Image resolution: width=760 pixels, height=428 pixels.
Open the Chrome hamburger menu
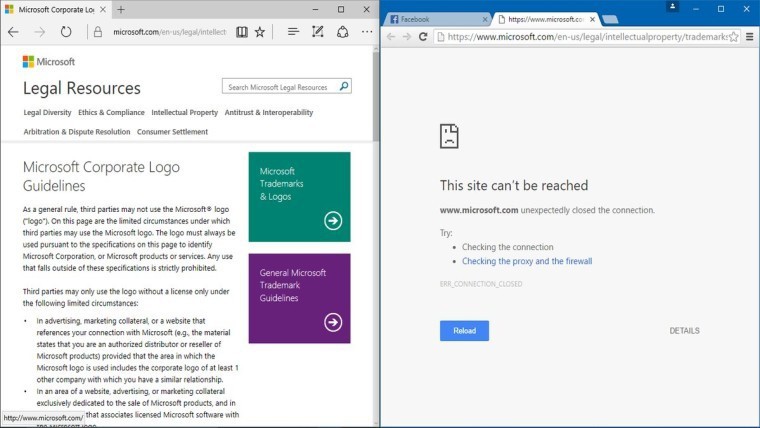(x=748, y=37)
